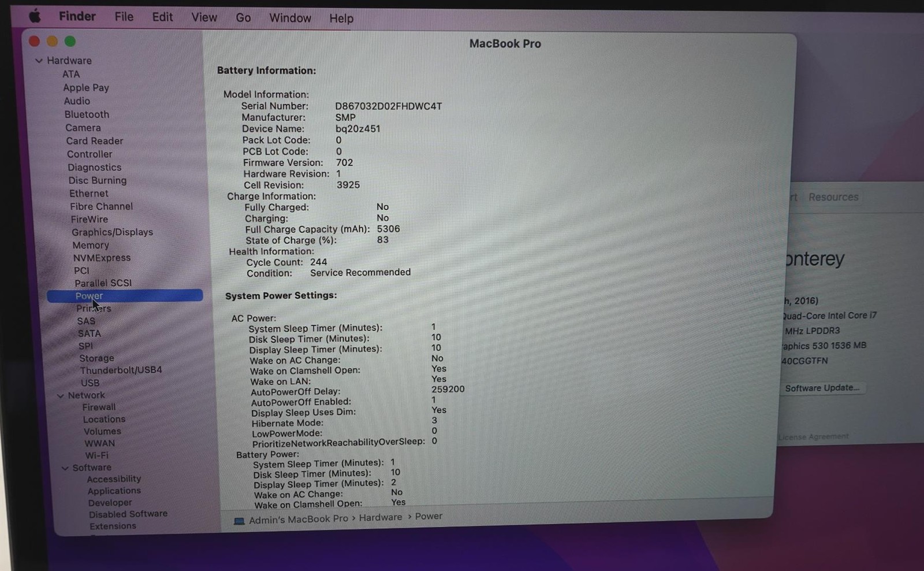Click the laptop icon in path bar
924x571 pixels.
point(239,521)
